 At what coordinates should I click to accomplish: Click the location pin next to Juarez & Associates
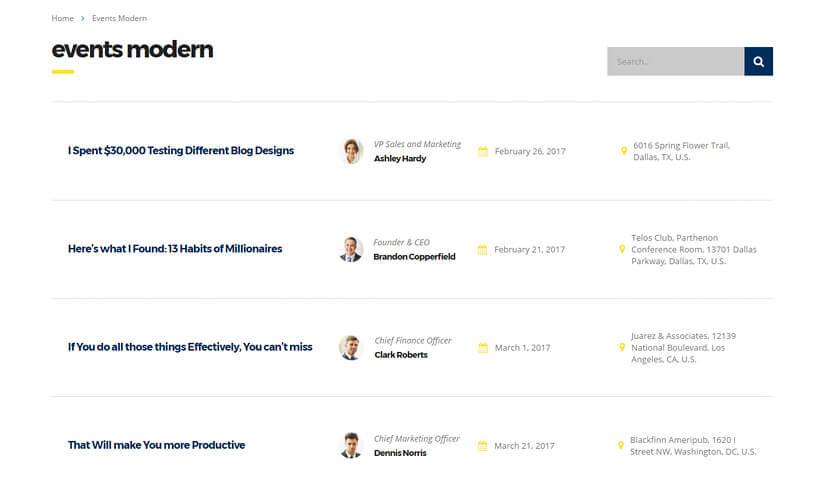click(622, 348)
